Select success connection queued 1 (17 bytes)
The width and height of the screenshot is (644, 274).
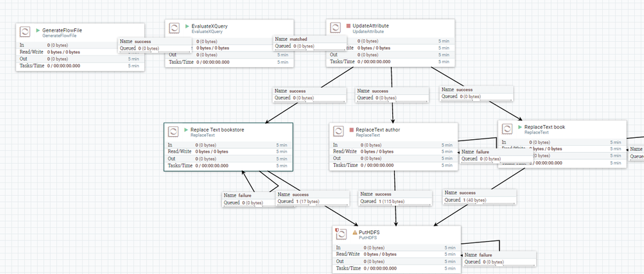click(x=313, y=198)
